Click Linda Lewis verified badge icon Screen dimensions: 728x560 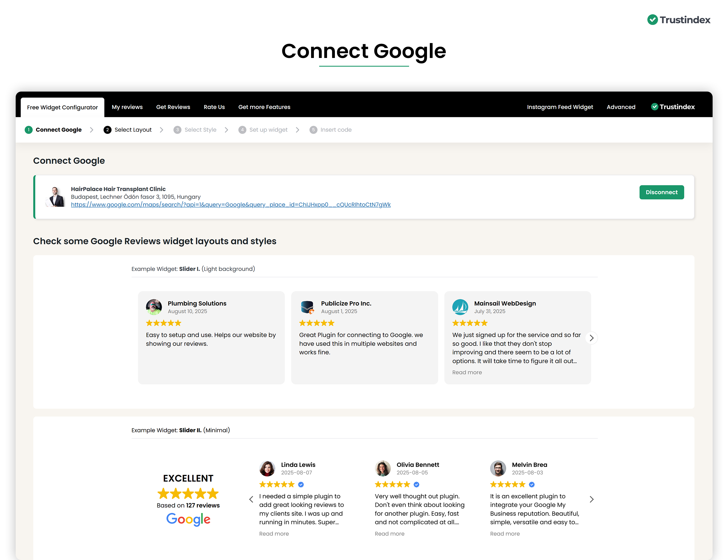coord(301,484)
